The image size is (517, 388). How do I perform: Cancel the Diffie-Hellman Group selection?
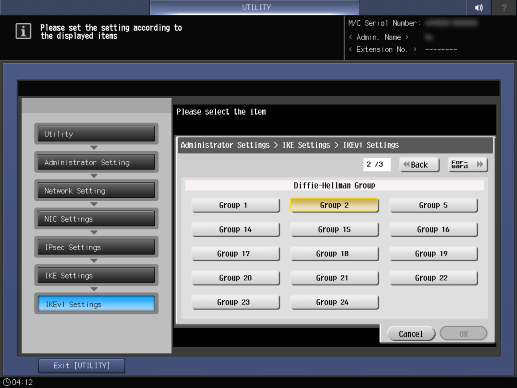click(411, 334)
